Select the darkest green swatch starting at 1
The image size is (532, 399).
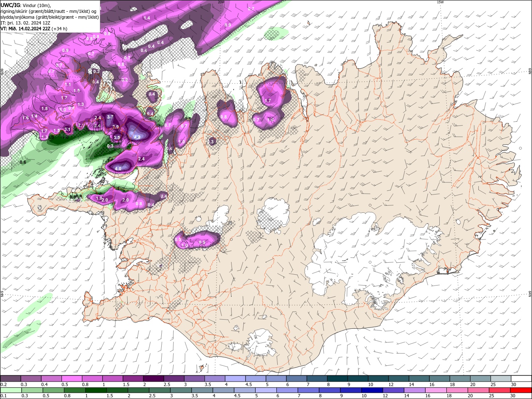tap(96, 390)
